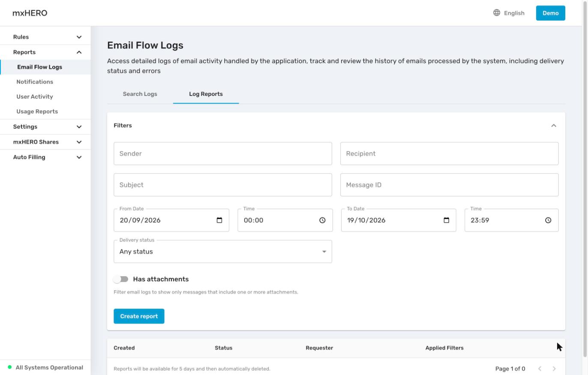Click the Demo account button
The image size is (588, 375).
551,13
